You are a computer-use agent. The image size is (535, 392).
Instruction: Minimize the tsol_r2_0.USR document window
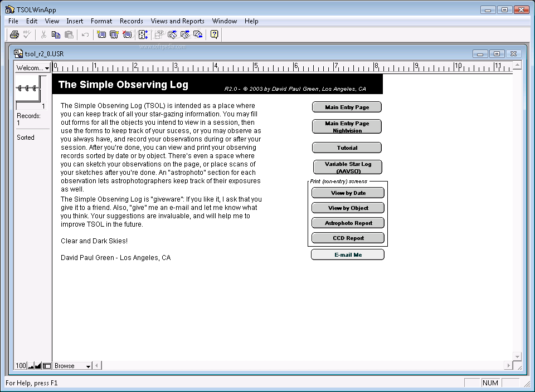pos(480,54)
